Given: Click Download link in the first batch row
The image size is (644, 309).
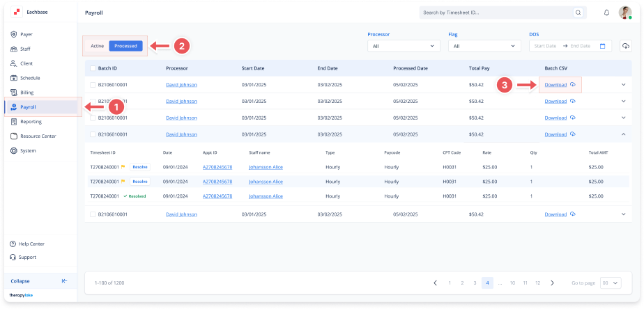Looking at the screenshot, I should click(x=555, y=85).
